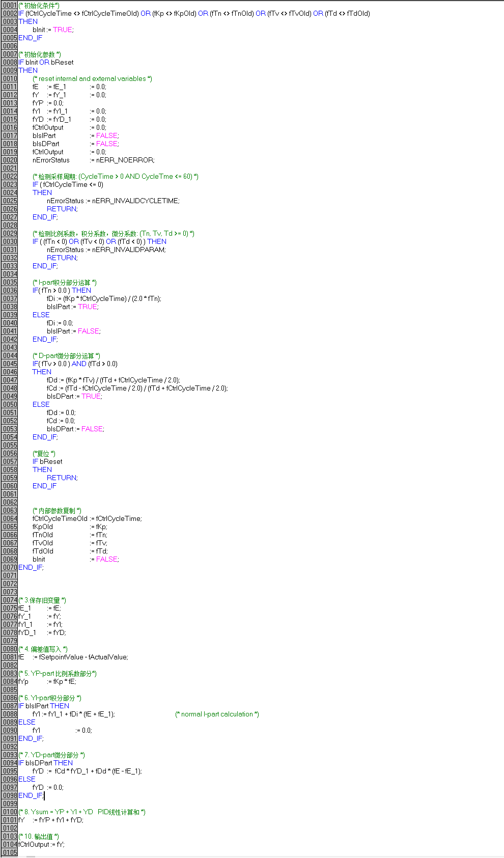
Task: Click the fDi formula with fKp * fCtrlCycleTime
Action: pyautogui.click(x=104, y=298)
